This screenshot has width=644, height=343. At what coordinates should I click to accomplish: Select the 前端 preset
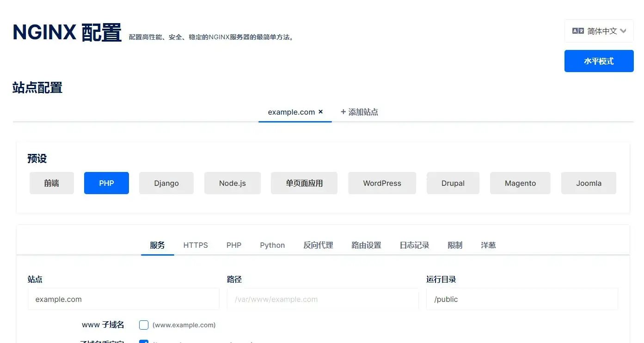(x=51, y=183)
